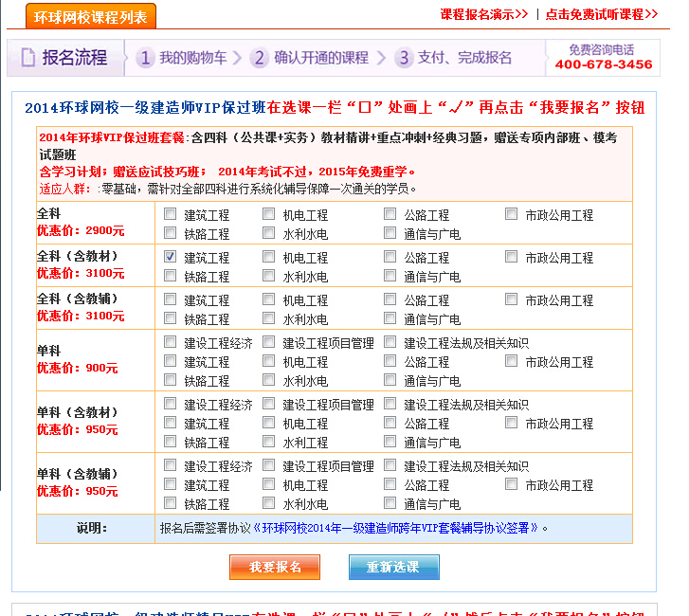Click the 2014年环球VIP保过班套餐 heading text
The height and width of the screenshot is (616, 689).
(x=112, y=138)
